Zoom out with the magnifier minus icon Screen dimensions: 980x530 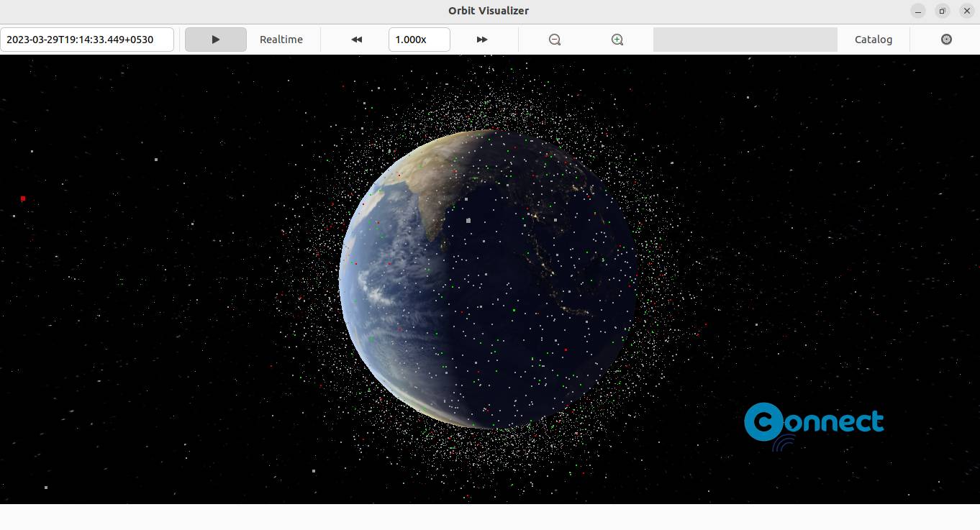(x=555, y=40)
